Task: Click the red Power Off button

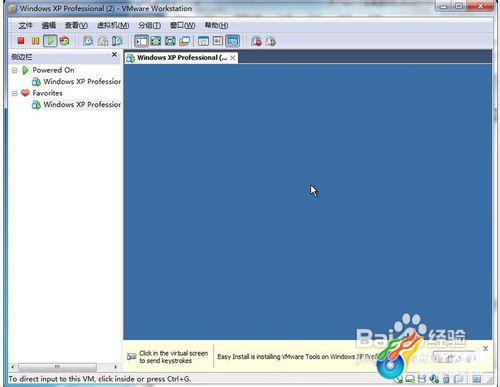Action: pos(21,41)
